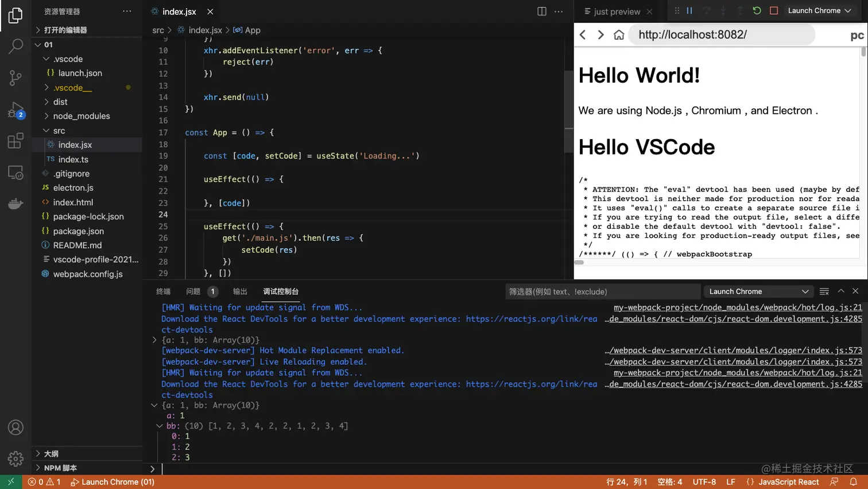This screenshot has width=868, height=489.
Task: Expand the 打开的编辑器 section
Action: (x=87, y=30)
